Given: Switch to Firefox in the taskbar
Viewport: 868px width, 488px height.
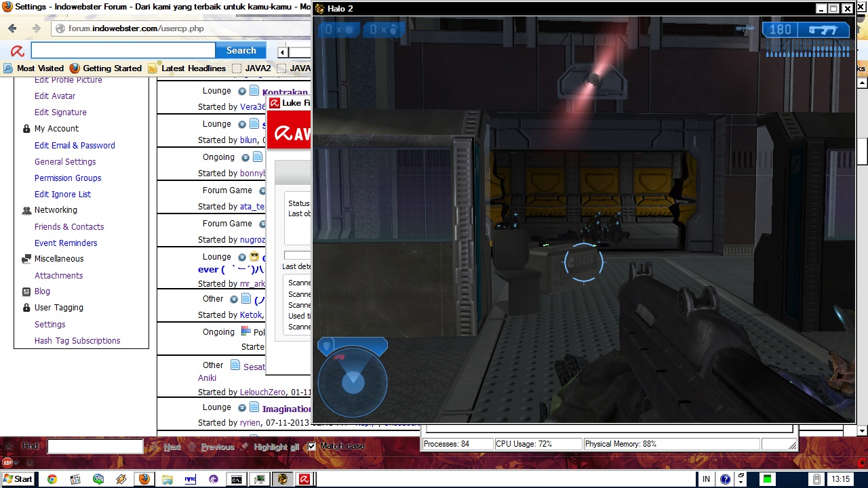Looking at the screenshot, I should click(x=144, y=479).
